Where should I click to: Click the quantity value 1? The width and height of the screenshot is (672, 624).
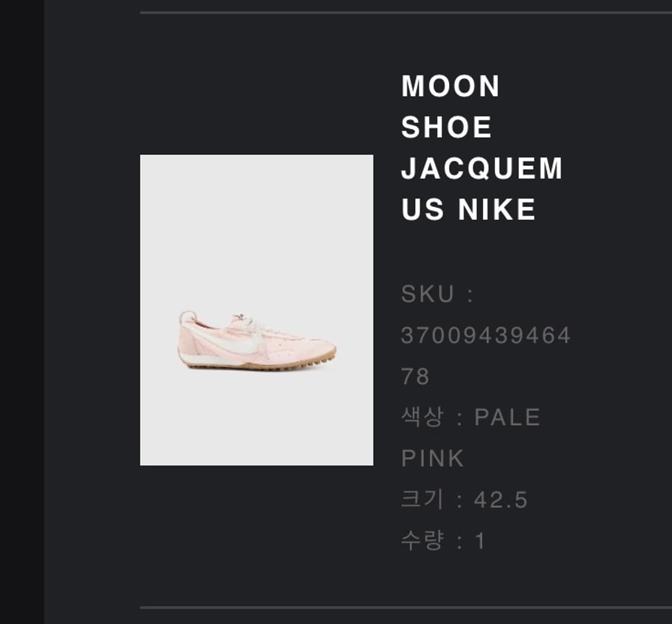click(480, 541)
